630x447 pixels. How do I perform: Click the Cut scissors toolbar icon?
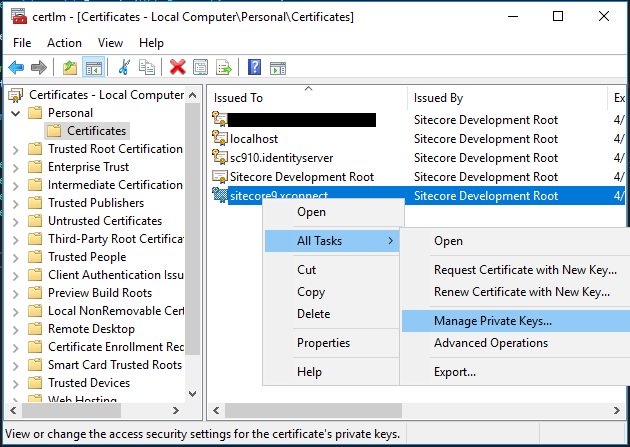124,67
